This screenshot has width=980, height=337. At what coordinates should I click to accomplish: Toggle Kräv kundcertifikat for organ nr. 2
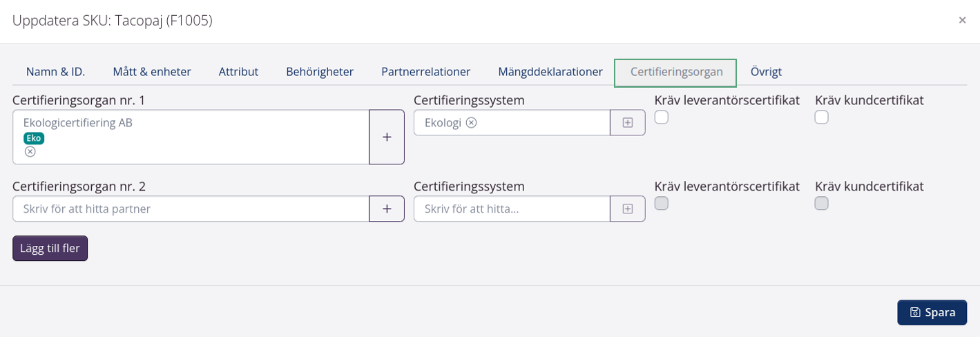click(x=821, y=203)
